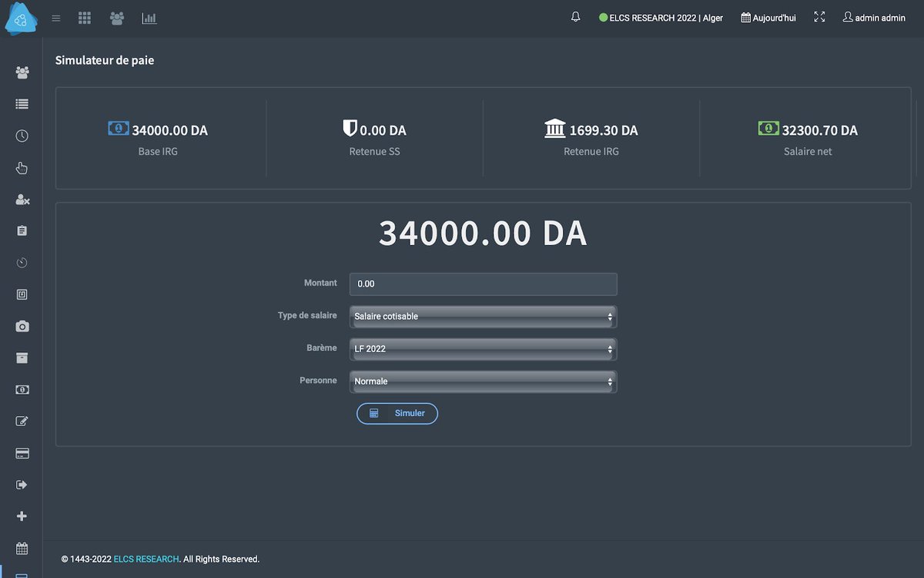Click the blue banknote Base IRG icon

click(x=119, y=128)
